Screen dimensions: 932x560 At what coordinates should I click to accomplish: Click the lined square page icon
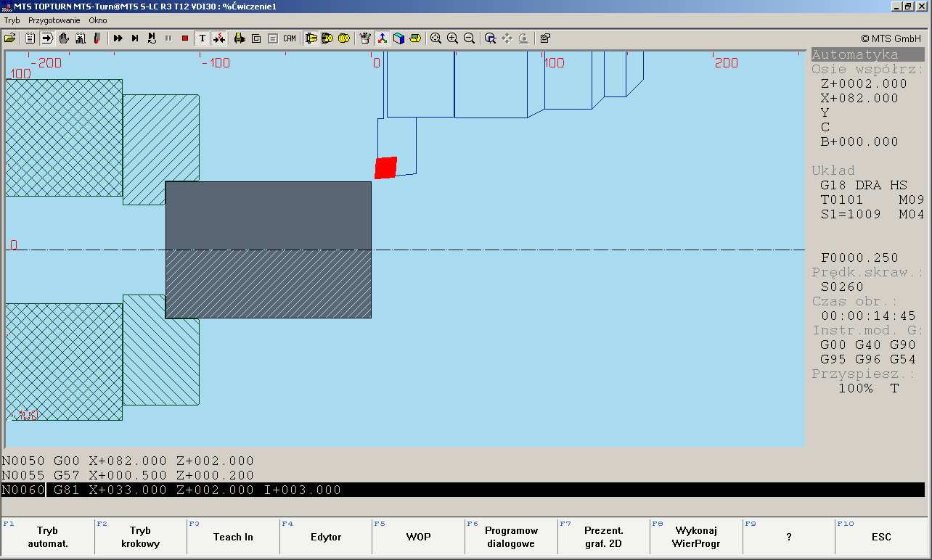[x=273, y=38]
